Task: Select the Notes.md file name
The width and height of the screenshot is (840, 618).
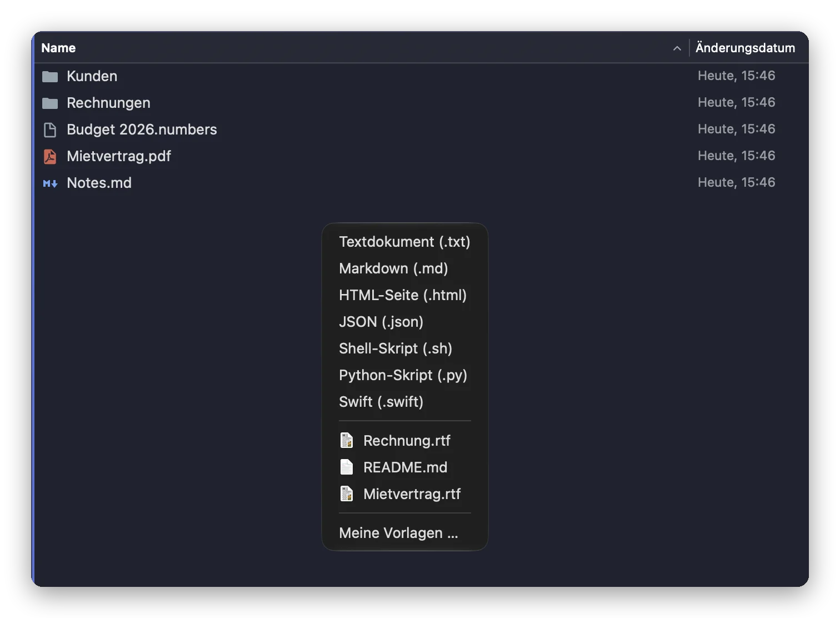Action: [99, 183]
